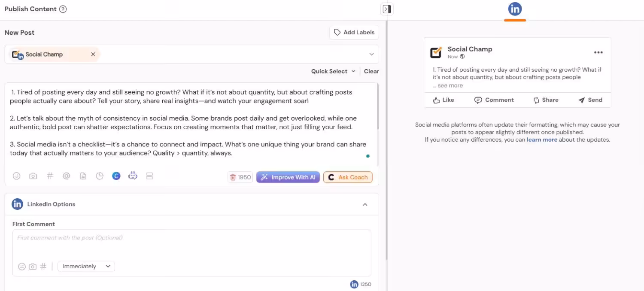Open the Quick Select dropdown
This screenshot has height=291, width=644.
click(333, 71)
